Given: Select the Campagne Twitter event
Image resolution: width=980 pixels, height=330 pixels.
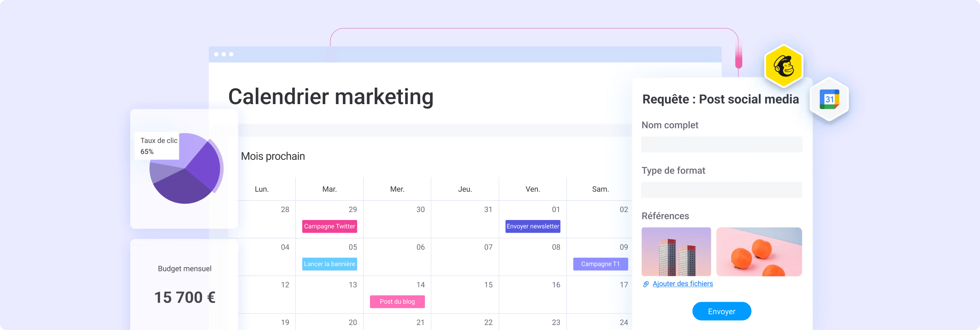Looking at the screenshot, I should tap(330, 226).
